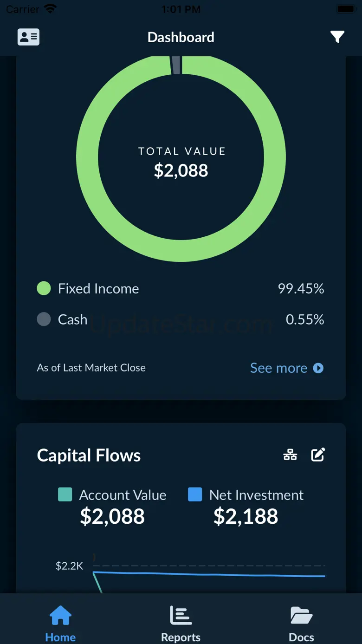Open the See more link
The image size is (362, 644).
[278, 368]
